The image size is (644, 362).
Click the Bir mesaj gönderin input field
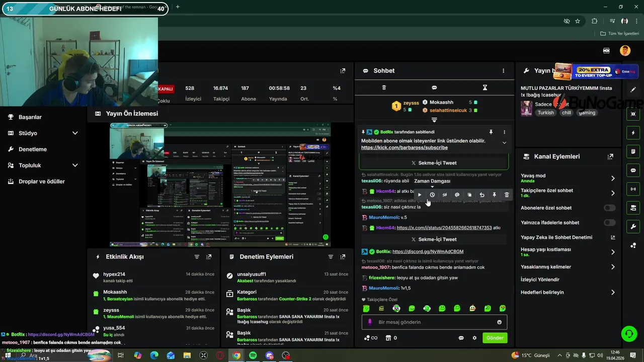tap(434, 322)
